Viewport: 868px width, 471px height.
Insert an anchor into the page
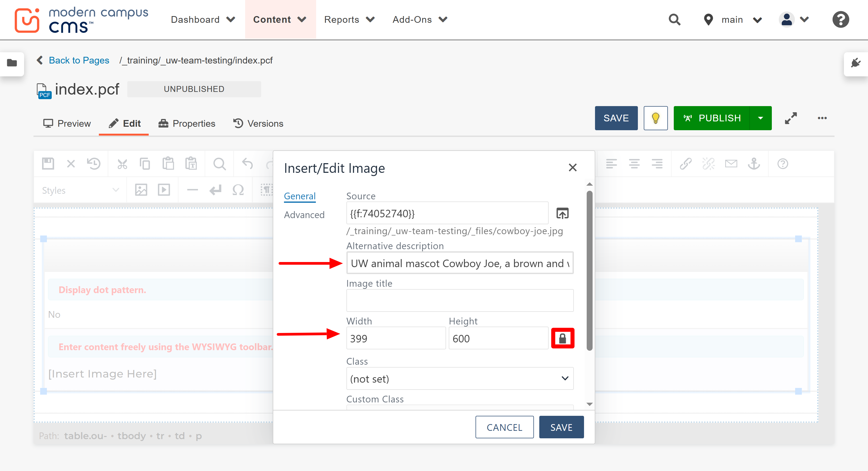pyautogui.click(x=754, y=164)
